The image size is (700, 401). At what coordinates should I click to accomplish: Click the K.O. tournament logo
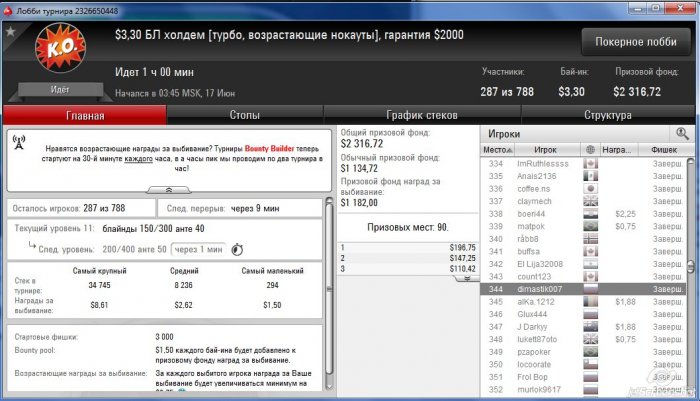tap(60, 48)
